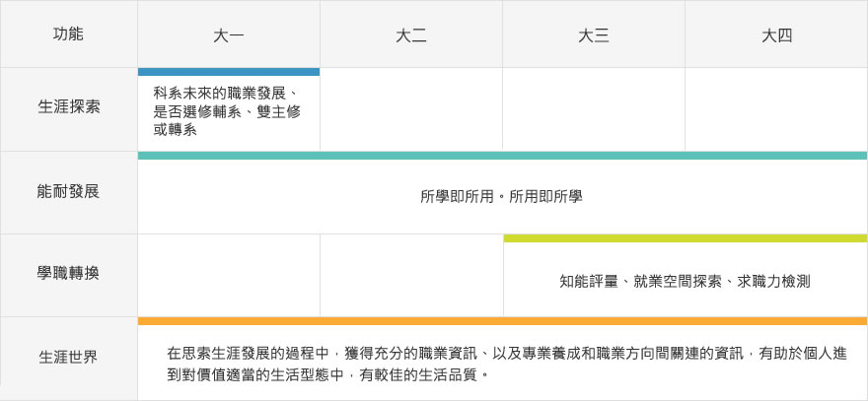Click the blue bar above 大一 cell
Viewport: 868px width, 401px height.
click(228, 72)
